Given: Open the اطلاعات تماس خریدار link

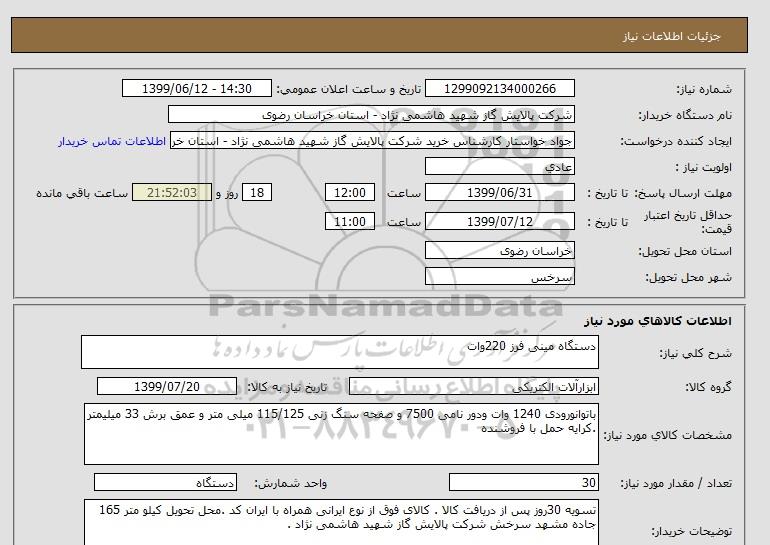Looking at the screenshot, I should 111,141.
